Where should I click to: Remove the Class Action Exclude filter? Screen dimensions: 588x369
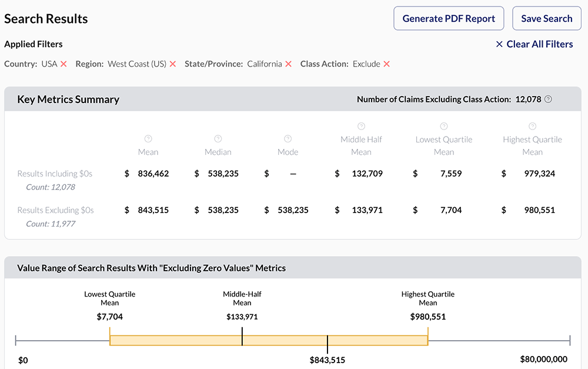pos(387,64)
